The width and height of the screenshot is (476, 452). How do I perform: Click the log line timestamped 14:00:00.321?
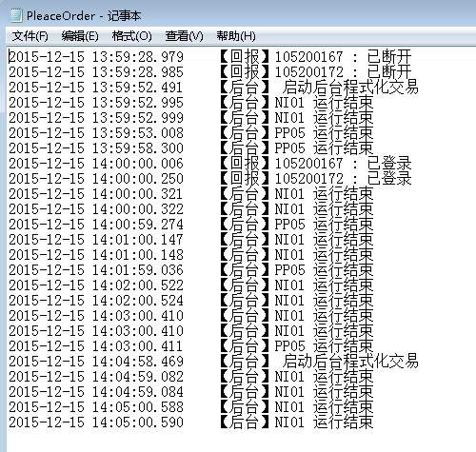coord(191,194)
